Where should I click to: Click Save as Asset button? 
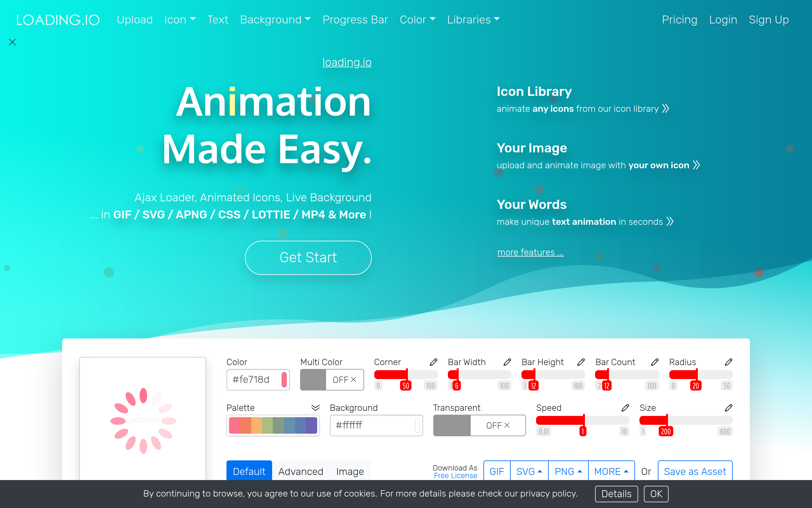coord(695,471)
